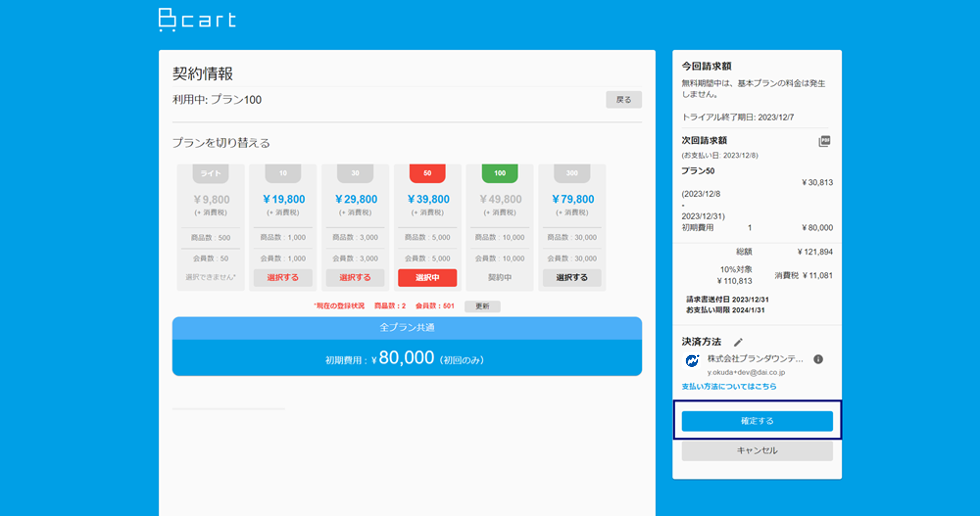Click the red 選択中 button
Image resolution: width=980 pixels, height=516 pixels.
[427, 278]
